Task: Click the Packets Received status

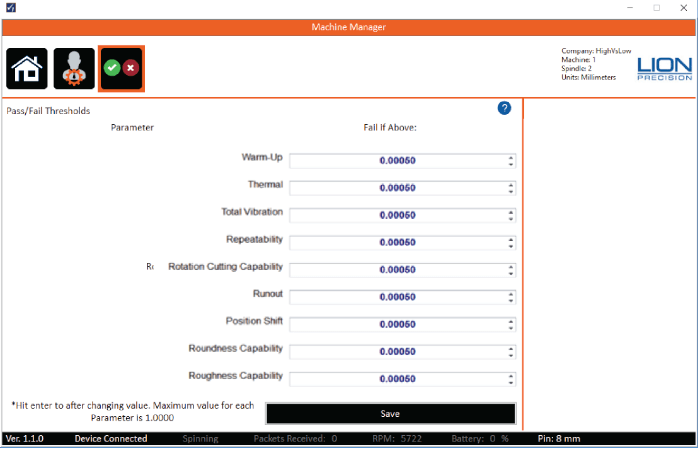Action: tap(295, 438)
